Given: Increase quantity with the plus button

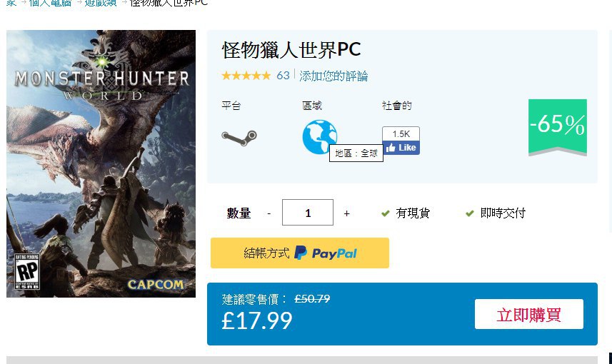Looking at the screenshot, I should pyautogui.click(x=346, y=213).
